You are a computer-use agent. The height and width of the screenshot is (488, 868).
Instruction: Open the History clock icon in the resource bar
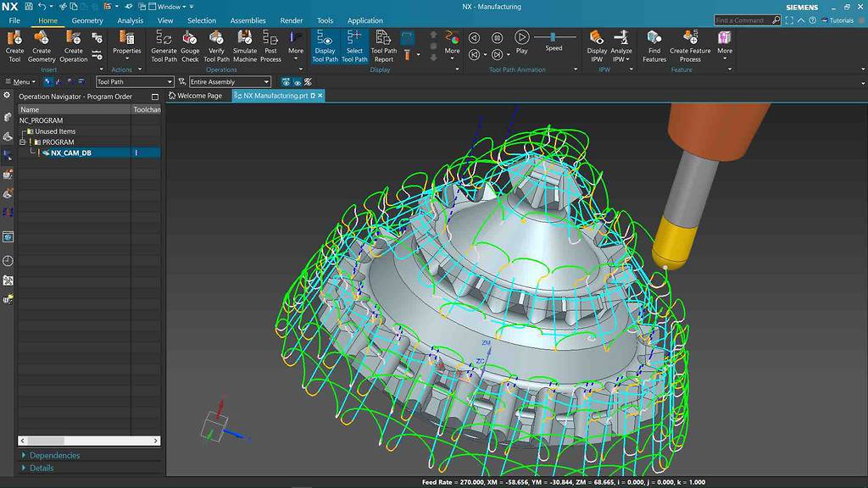[x=8, y=261]
